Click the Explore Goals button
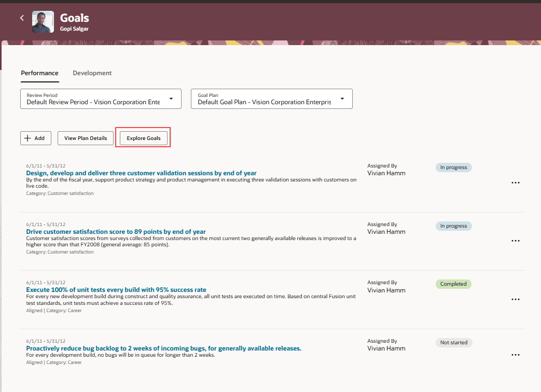Image resolution: width=541 pixels, height=392 pixels. (x=143, y=138)
